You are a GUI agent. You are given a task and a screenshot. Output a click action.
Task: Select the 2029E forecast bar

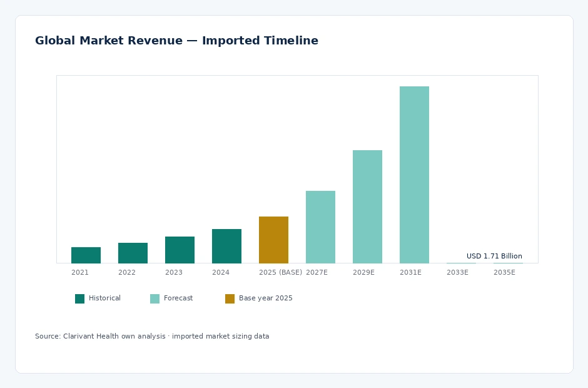[367, 207]
